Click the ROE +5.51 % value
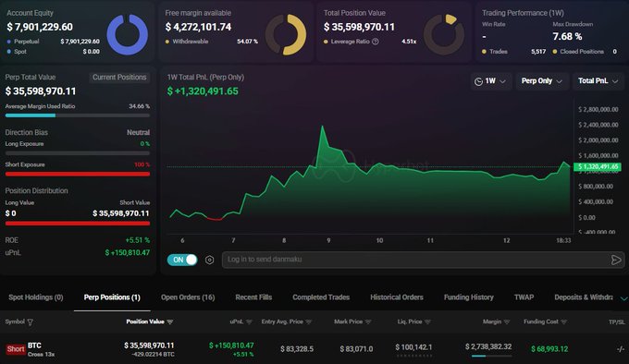The width and height of the screenshot is (629, 364). [138, 240]
